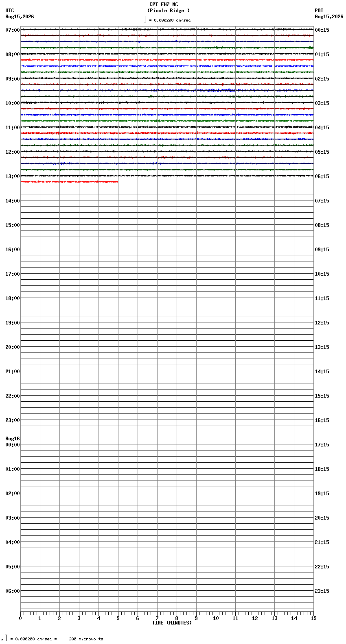Click the scale bar reading 0.000200 cm/sec at top
This screenshot has height=644, width=346.
167,20
